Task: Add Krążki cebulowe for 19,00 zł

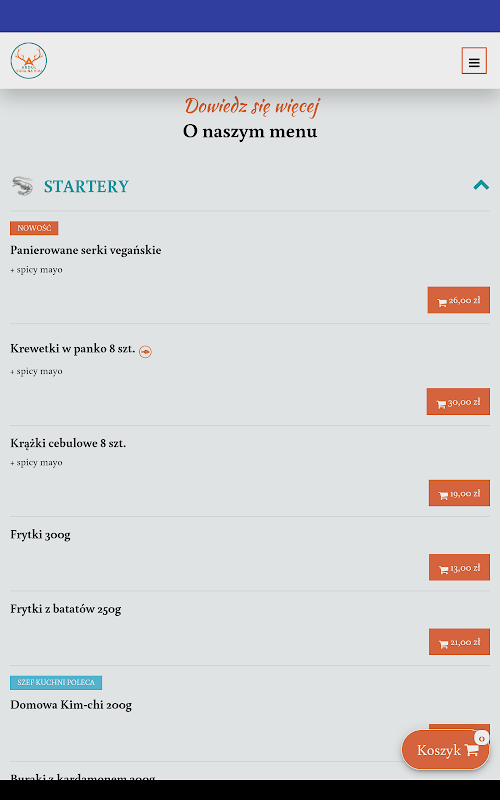Action: [x=459, y=493]
